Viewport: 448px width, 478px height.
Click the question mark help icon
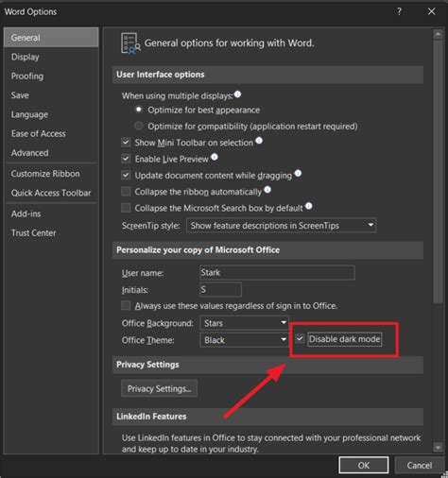point(399,11)
